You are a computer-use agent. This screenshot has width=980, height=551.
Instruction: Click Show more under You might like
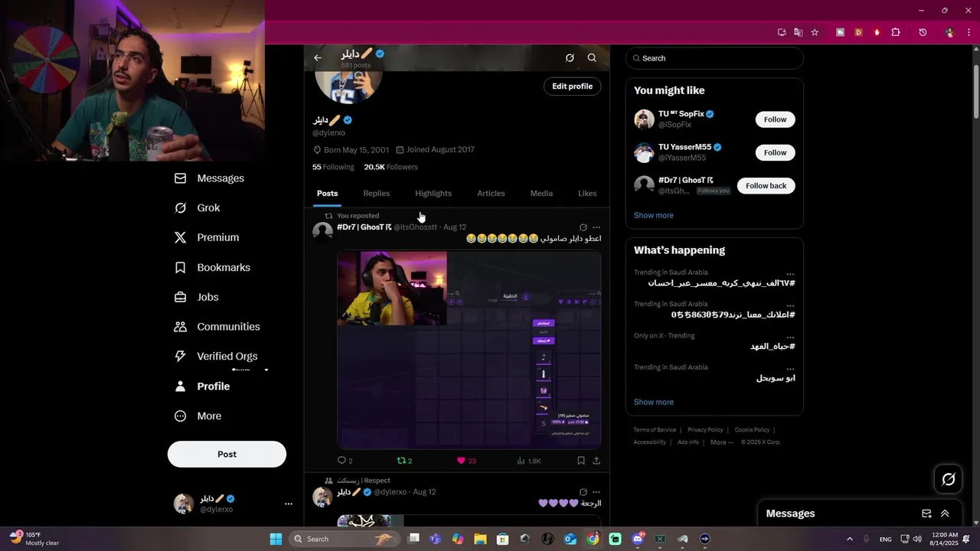(x=654, y=216)
